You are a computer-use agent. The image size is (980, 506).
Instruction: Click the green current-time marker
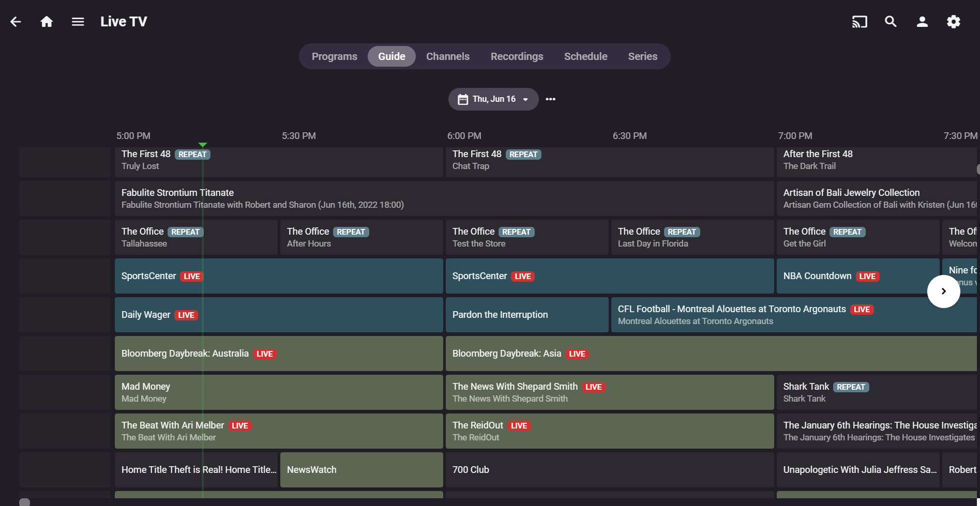(203, 145)
